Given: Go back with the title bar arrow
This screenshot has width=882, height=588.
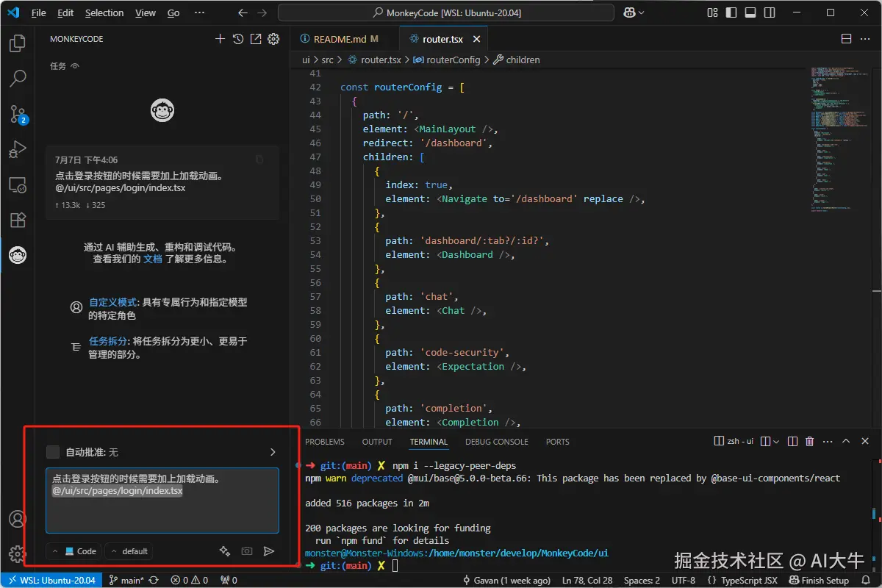Looking at the screenshot, I should [x=244, y=12].
